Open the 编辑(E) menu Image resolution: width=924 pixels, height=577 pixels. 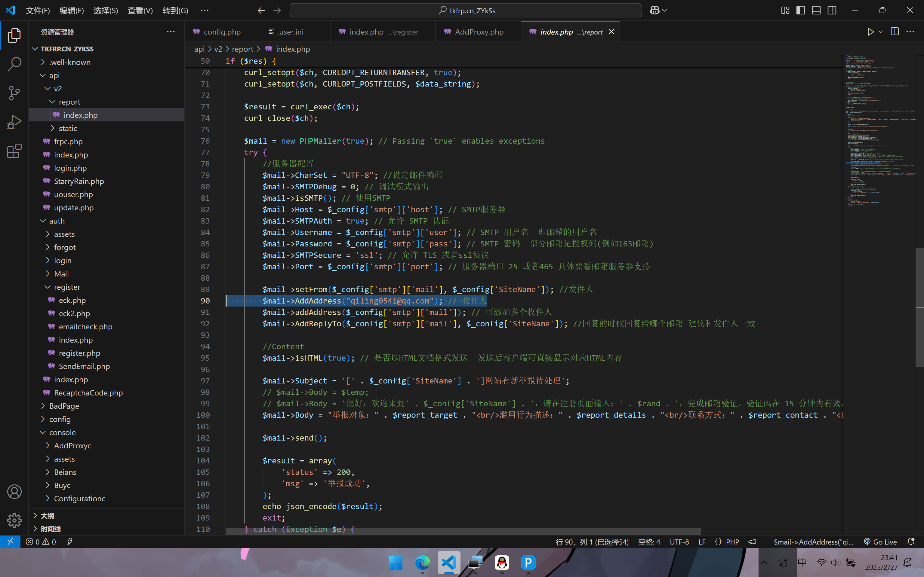[71, 10]
